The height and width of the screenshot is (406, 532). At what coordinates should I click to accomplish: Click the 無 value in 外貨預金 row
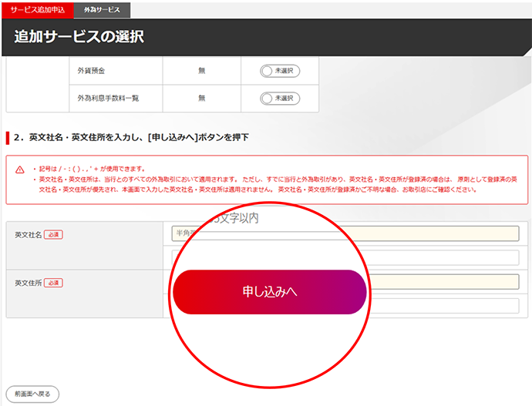click(x=202, y=71)
